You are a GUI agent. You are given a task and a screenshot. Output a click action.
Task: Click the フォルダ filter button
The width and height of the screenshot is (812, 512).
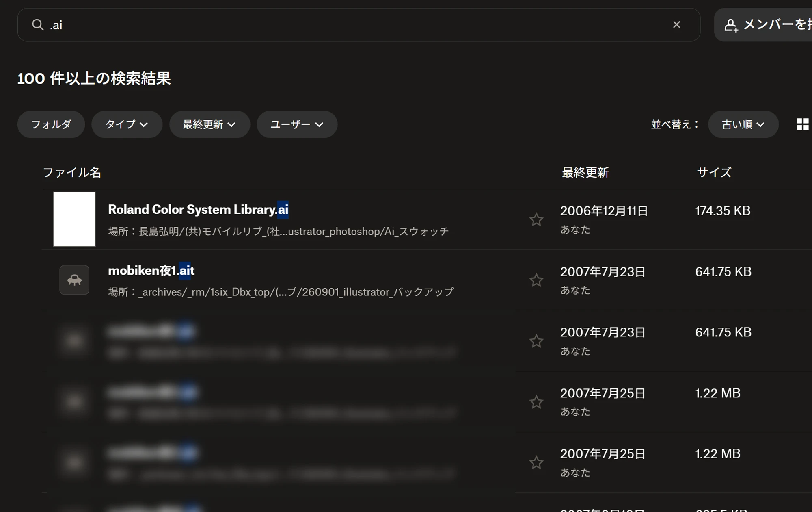tap(51, 124)
